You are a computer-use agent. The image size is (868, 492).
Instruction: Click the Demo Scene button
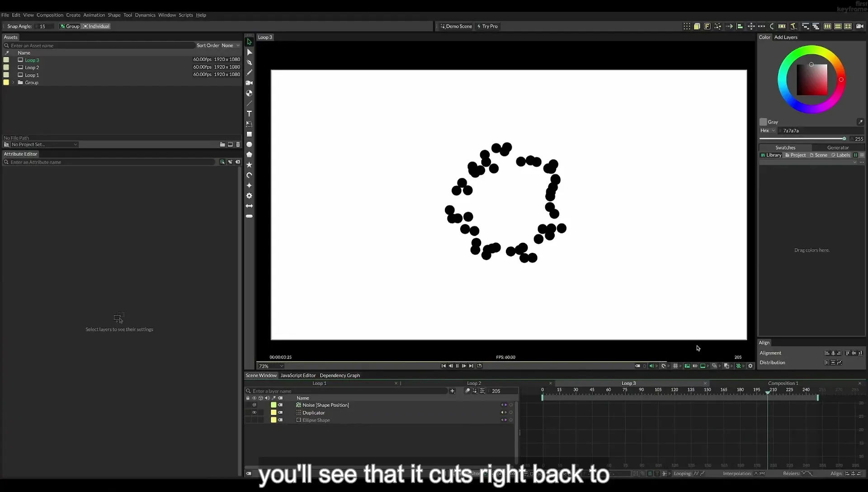[x=456, y=26]
